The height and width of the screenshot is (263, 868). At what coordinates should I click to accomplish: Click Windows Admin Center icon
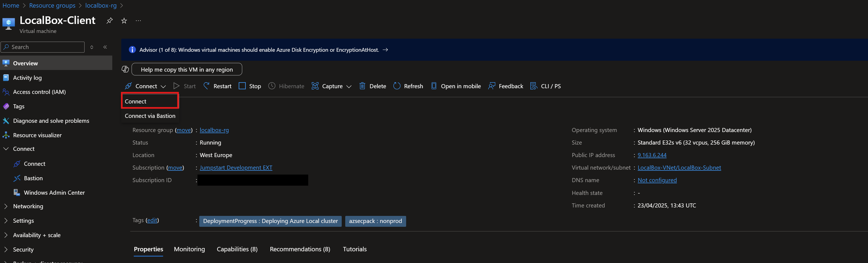17,192
